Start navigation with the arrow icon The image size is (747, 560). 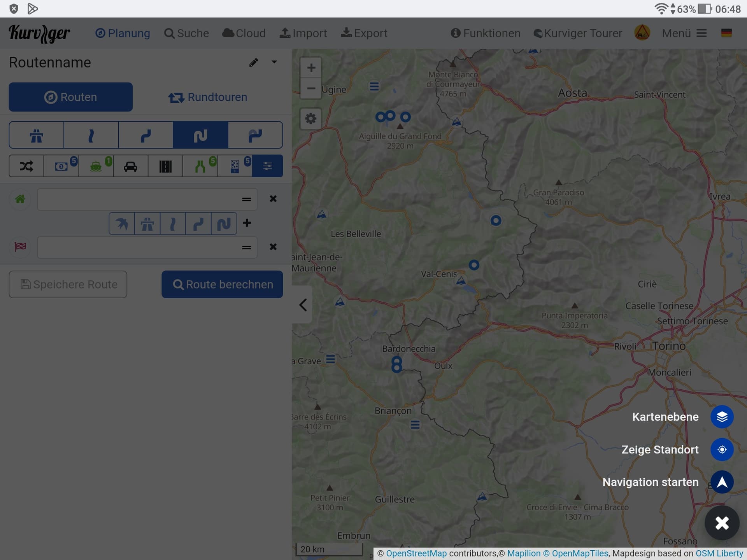coord(722,482)
